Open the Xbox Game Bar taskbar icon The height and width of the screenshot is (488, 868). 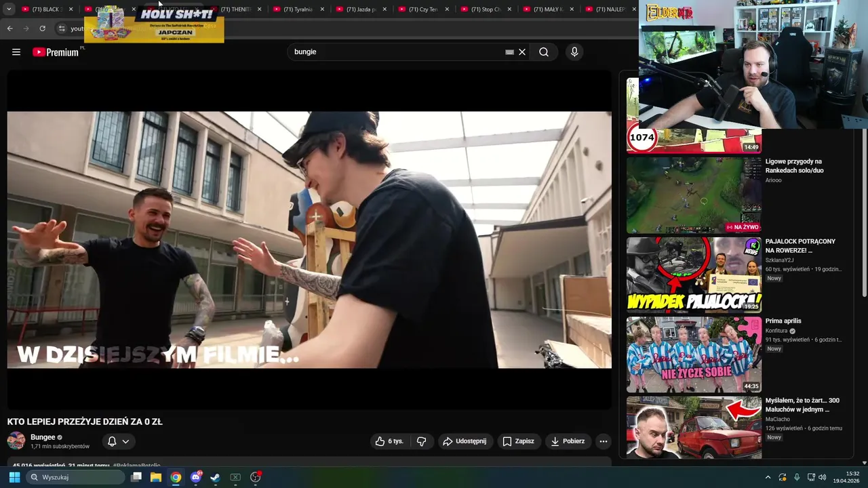coord(235,477)
